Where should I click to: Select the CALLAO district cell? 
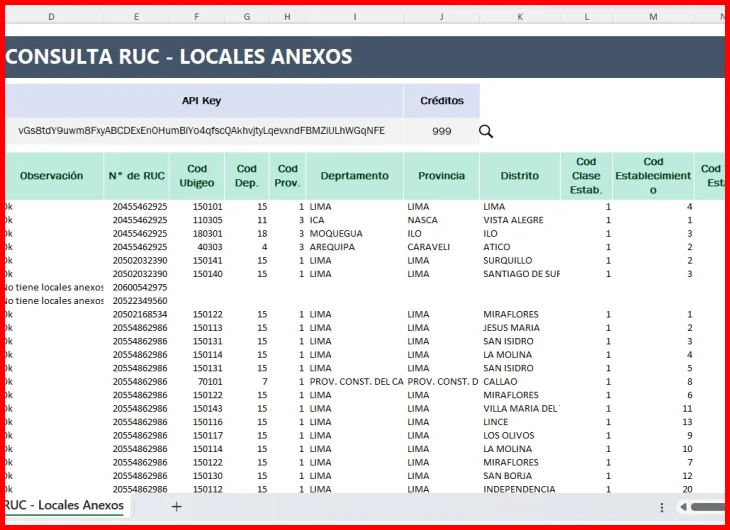[x=520, y=381]
